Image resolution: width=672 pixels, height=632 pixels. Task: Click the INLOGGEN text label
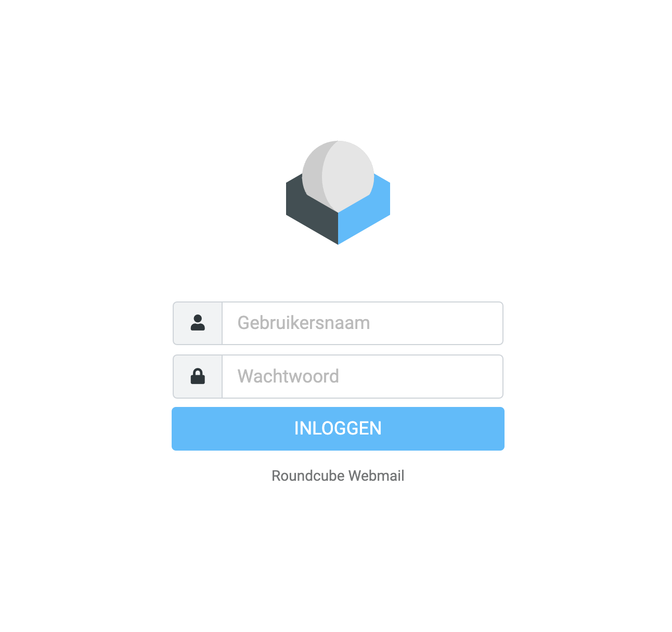[x=338, y=428]
